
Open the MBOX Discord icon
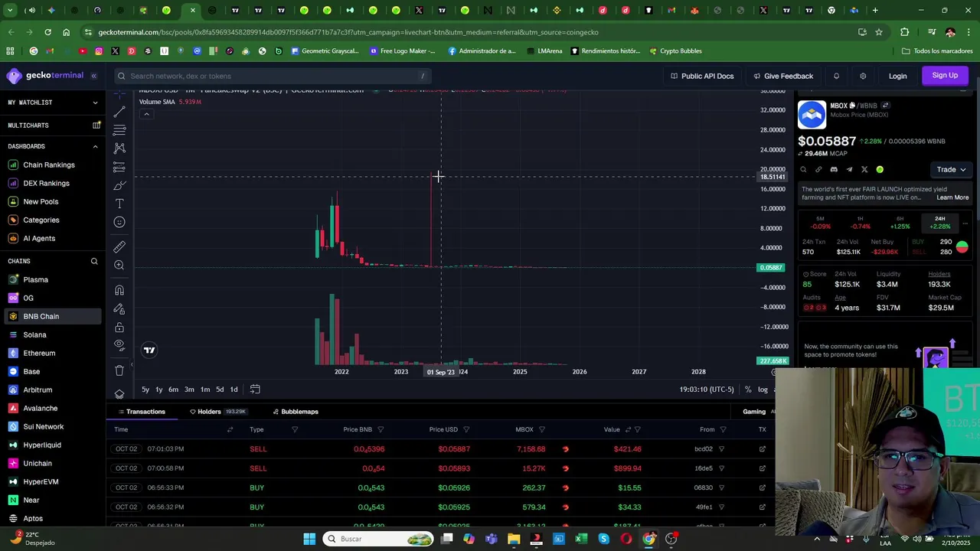[834, 170]
